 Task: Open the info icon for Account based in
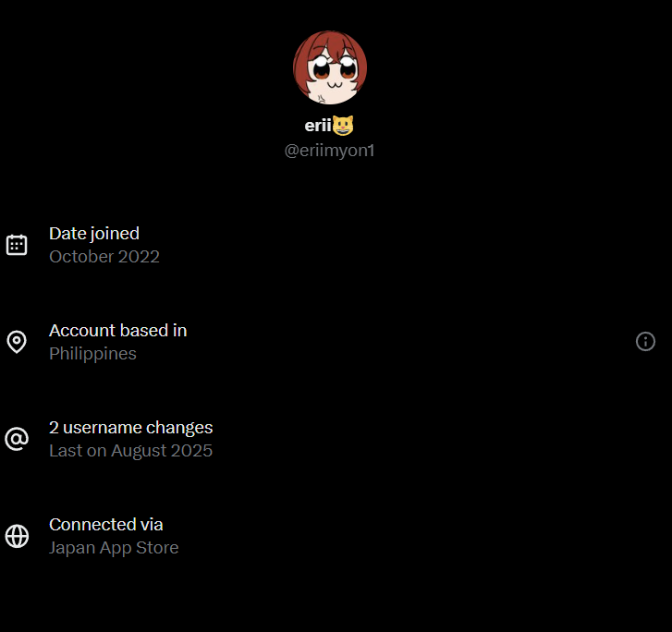[645, 342]
